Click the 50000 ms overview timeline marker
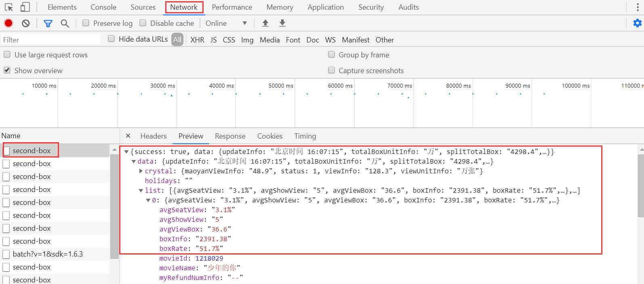Viewport: 644px width, 284px height. pyautogui.click(x=281, y=86)
